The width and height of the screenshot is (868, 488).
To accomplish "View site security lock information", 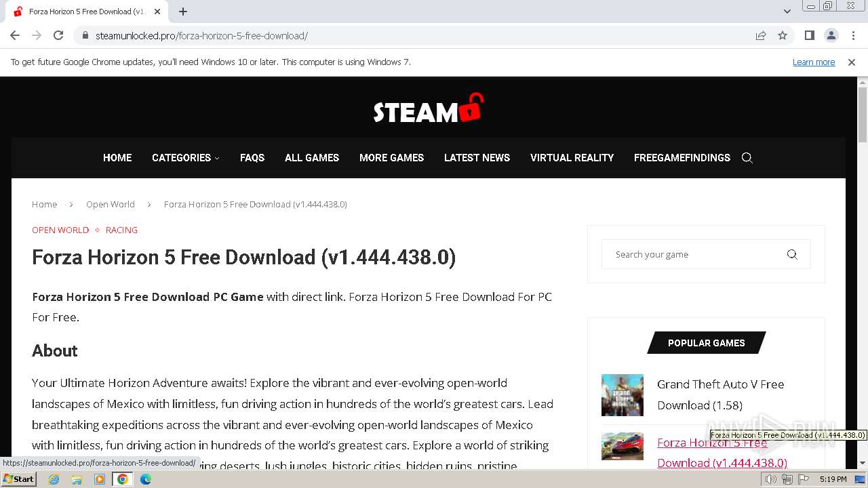I will tap(85, 35).
